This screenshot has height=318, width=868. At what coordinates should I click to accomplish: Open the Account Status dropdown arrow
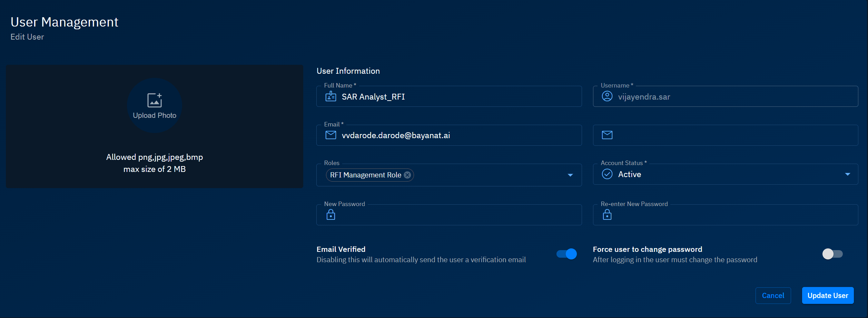point(847,174)
